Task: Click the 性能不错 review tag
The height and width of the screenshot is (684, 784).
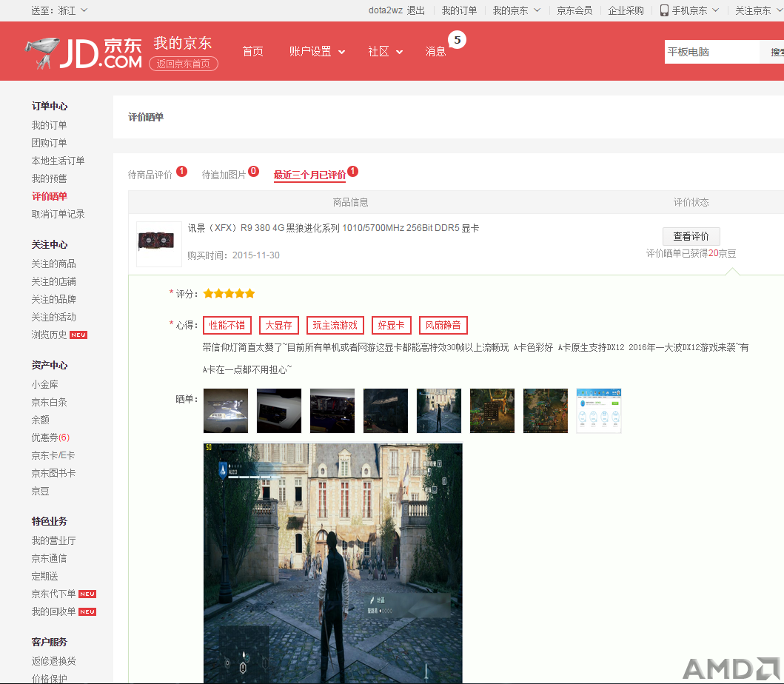Action: coord(227,326)
